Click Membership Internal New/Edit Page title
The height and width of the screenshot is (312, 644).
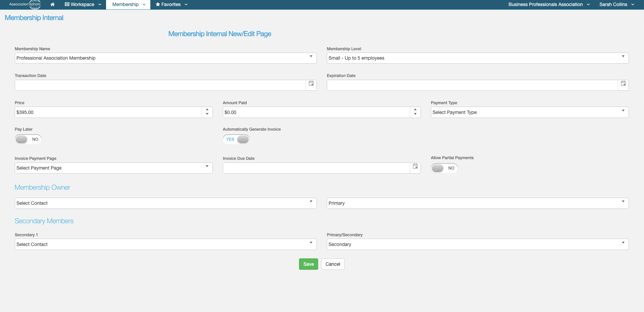[x=220, y=34]
